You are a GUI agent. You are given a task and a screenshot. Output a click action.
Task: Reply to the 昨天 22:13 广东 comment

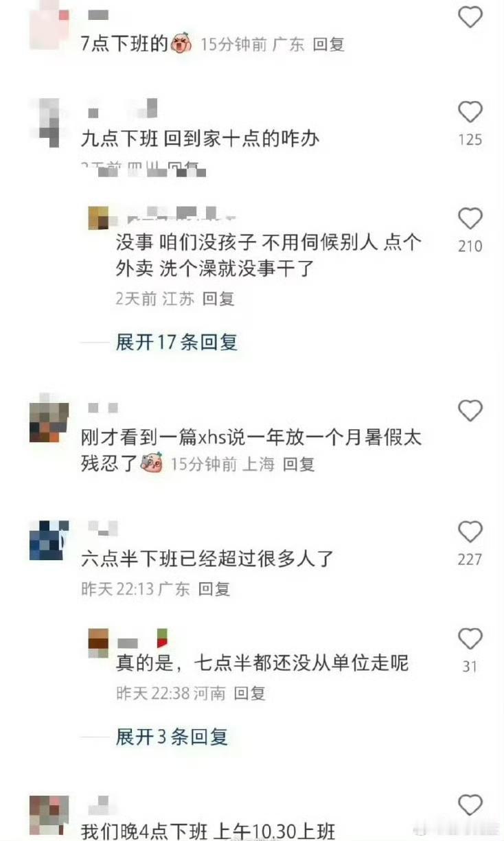pyautogui.click(x=214, y=588)
